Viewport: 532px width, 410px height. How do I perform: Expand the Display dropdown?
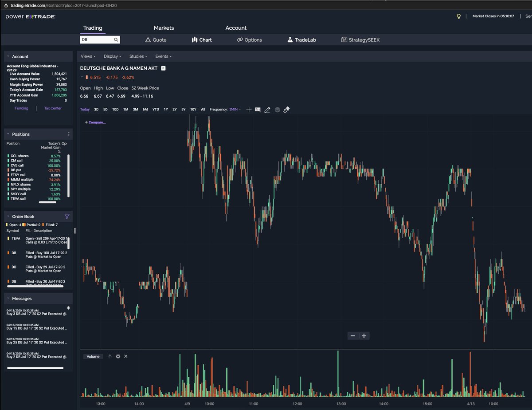tap(113, 56)
